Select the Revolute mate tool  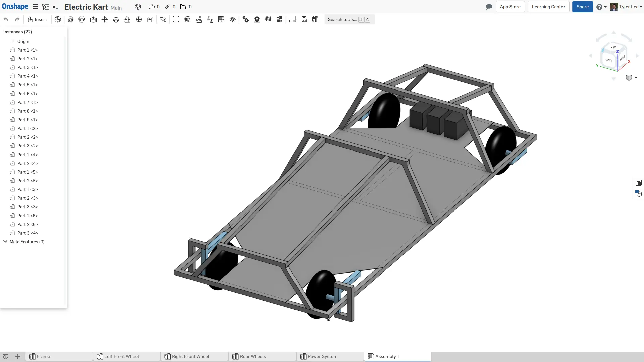coord(82,20)
